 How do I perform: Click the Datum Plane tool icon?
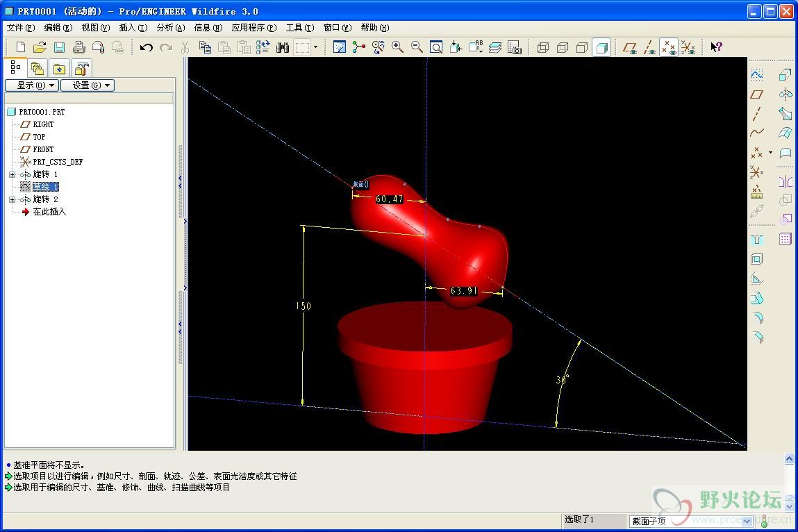757,94
